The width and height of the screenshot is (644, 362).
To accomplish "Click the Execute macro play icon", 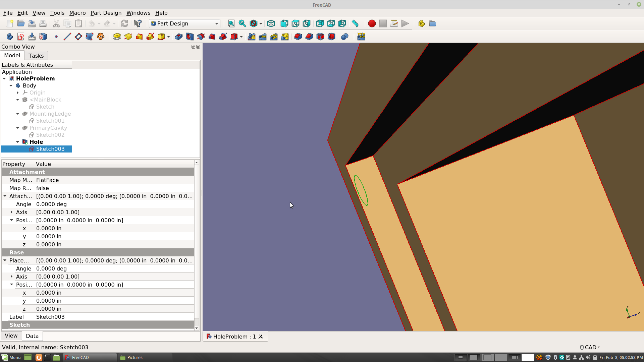I will click(x=405, y=23).
